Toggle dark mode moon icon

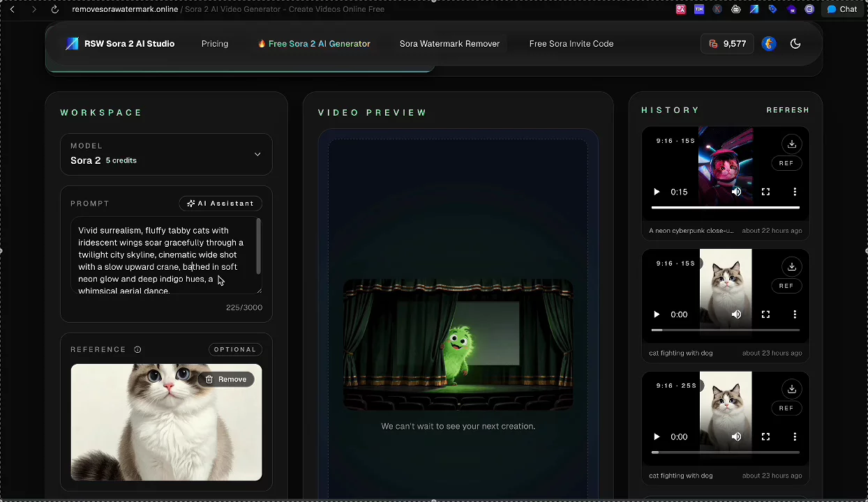(x=795, y=44)
